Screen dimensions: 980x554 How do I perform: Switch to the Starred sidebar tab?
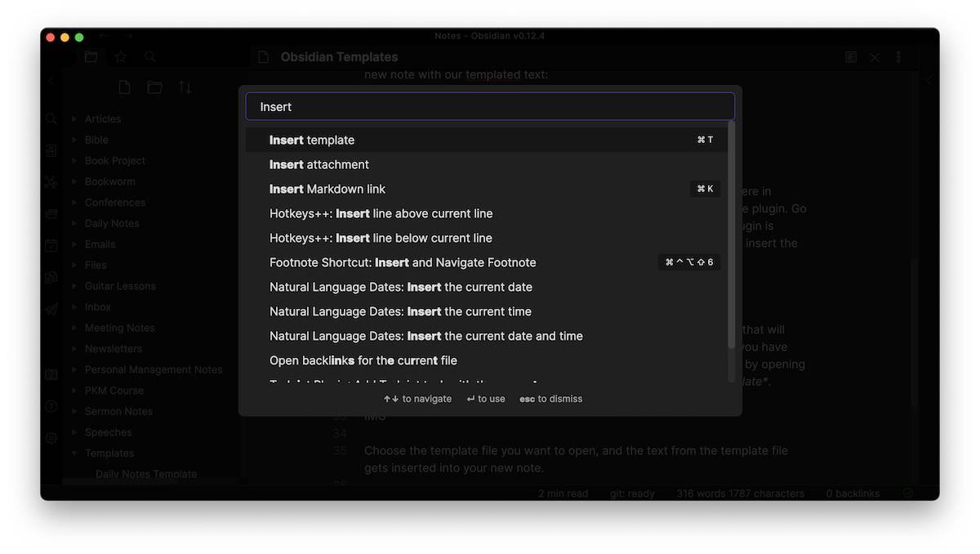120,57
